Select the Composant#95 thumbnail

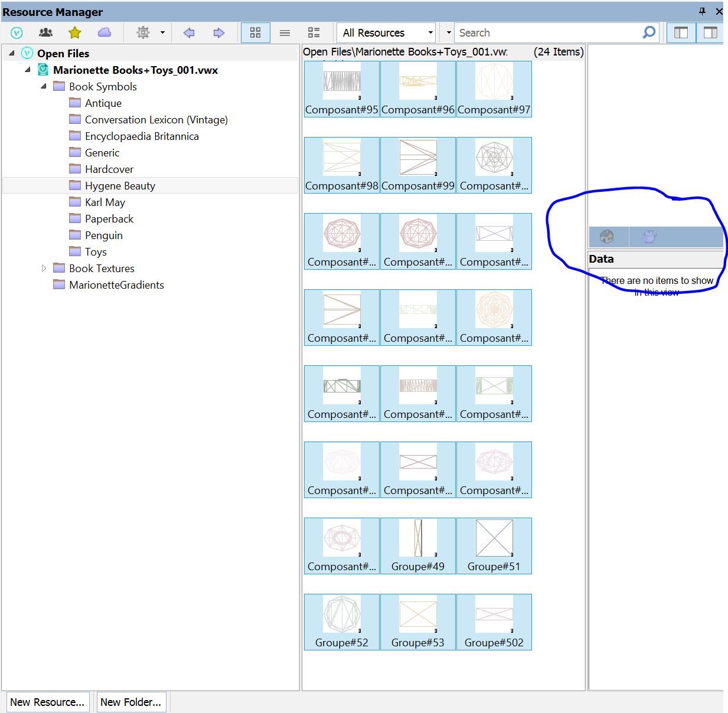click(341, 89)
